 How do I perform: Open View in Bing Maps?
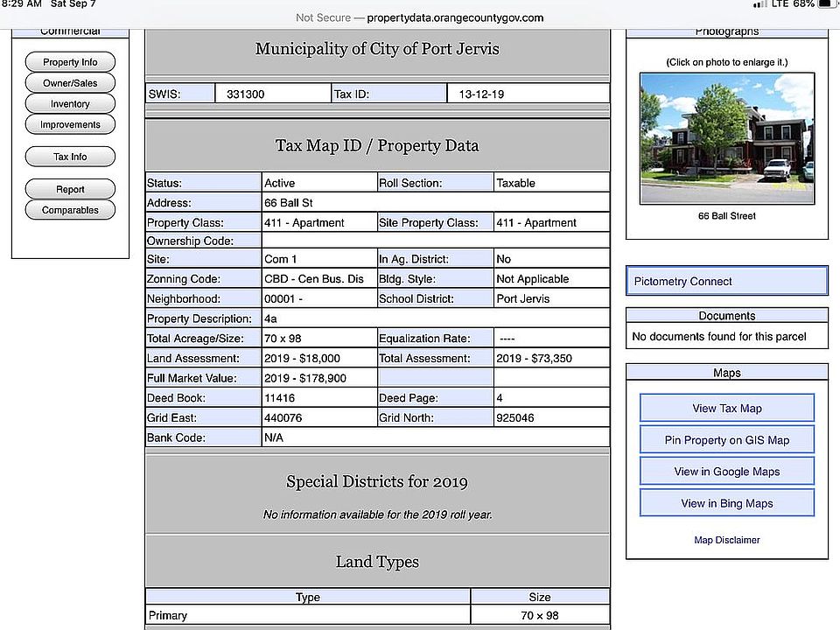[727, 503]
